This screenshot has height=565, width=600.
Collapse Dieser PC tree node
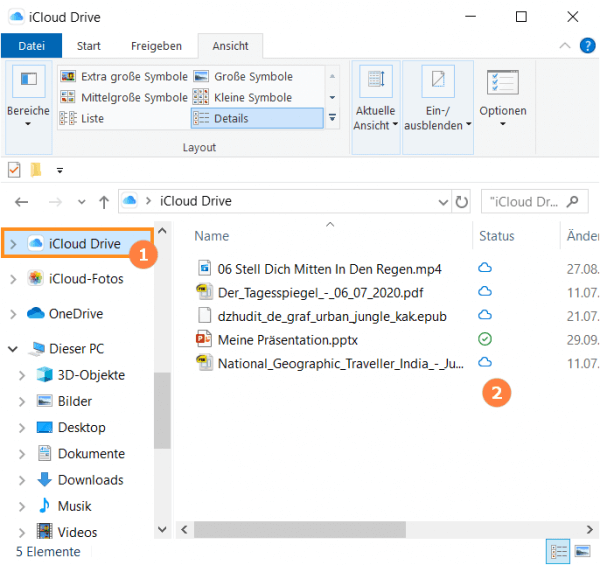point(13,349)
